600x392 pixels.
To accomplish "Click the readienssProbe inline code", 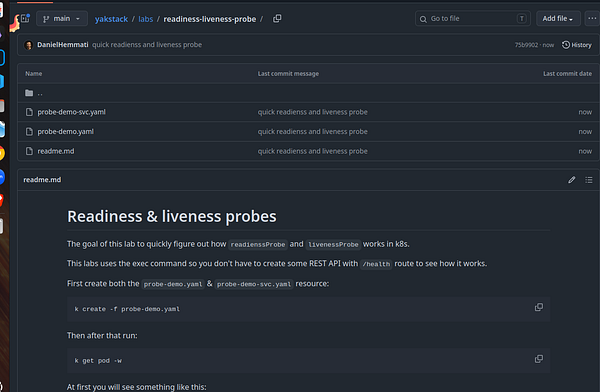I will click(258, 245).
